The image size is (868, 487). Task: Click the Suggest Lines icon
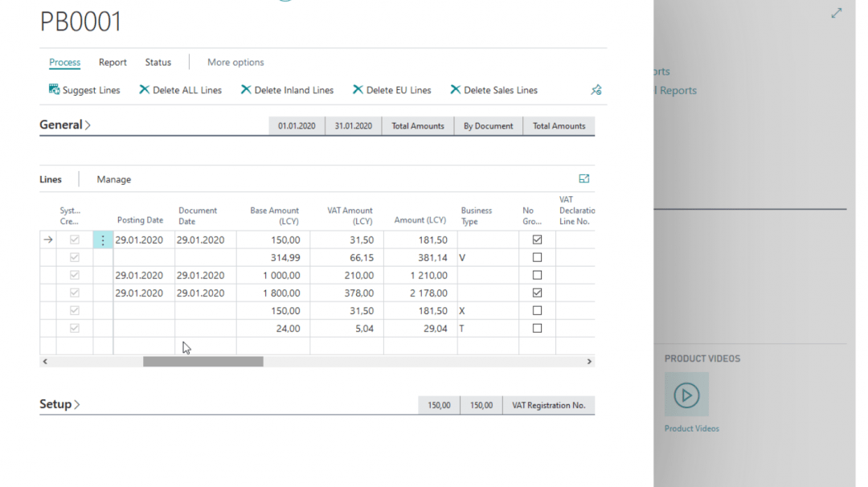click(x=55, y=90)
